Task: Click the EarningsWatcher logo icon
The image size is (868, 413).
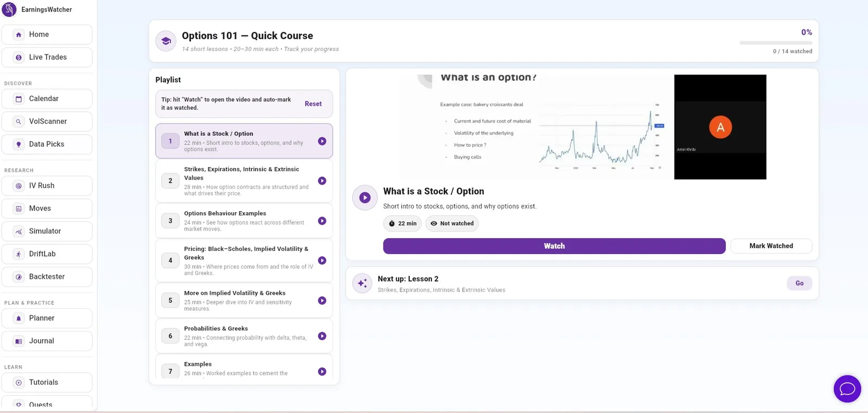Action: (x=9, y=10)
